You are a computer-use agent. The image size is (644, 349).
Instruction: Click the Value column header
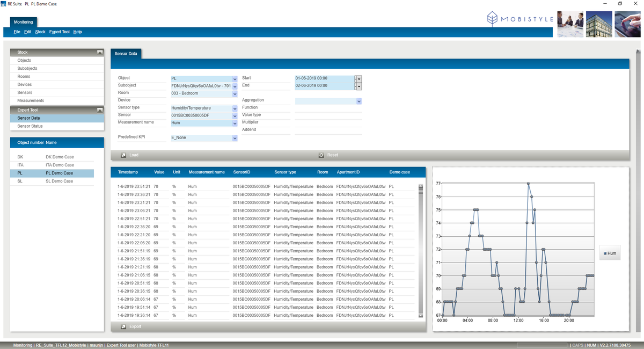coord(159,172)
